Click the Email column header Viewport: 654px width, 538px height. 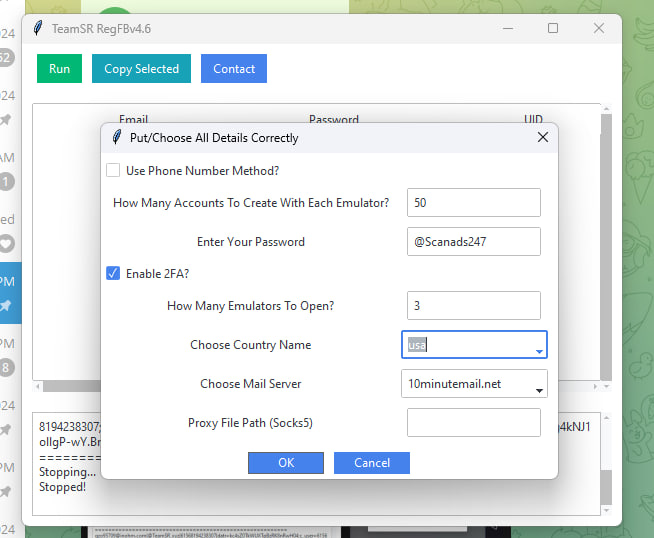click(133, 119)
